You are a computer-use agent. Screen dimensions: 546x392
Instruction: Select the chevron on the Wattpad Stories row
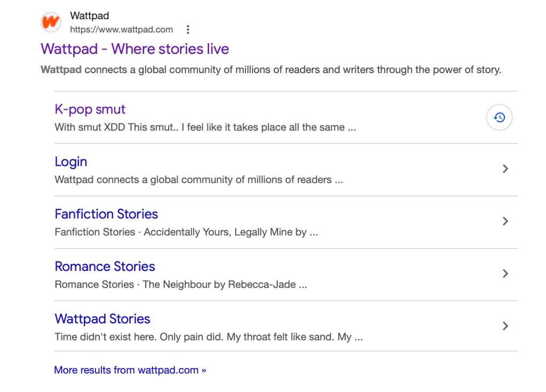pos(505,326)
